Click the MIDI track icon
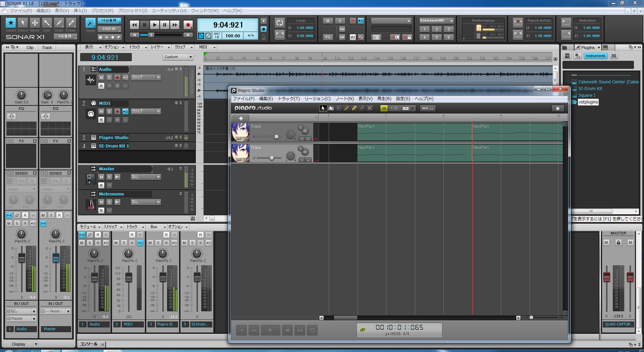The height and width of the screenshot is (352, 644). tap(91, 114)
